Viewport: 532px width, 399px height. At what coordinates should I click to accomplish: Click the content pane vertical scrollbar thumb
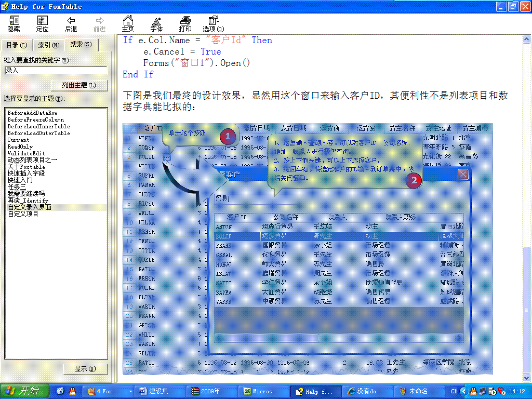click(526, 310)
